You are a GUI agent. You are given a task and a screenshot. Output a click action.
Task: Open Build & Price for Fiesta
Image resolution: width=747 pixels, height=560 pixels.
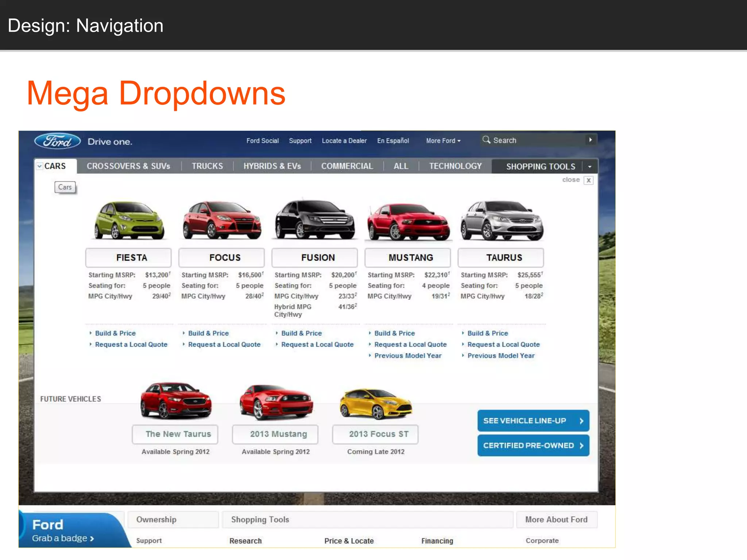pos(115,333)
